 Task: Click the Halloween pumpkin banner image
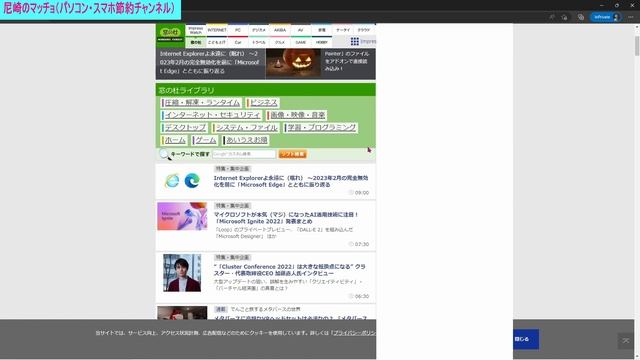293,63
